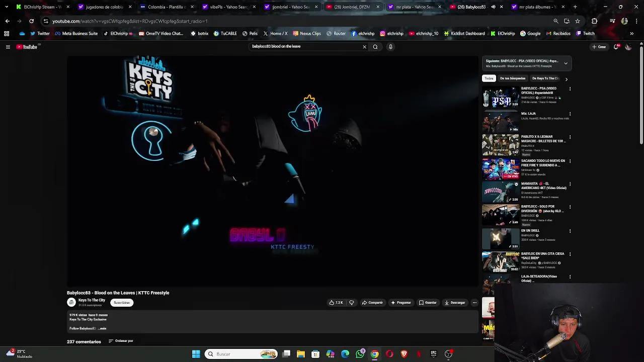
Task: Open the Preguntar AI assistant
Action: pyautogui.click(x=401, y=303)
